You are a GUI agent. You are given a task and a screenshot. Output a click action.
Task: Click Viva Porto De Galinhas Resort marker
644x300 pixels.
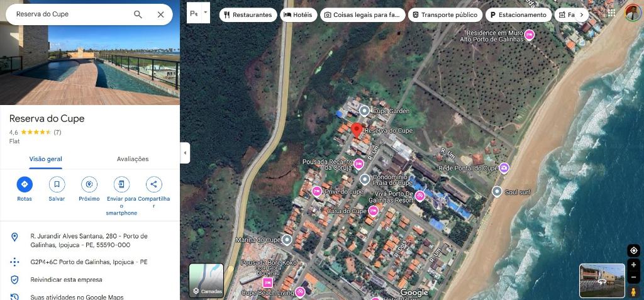click(x=419, y=196)
